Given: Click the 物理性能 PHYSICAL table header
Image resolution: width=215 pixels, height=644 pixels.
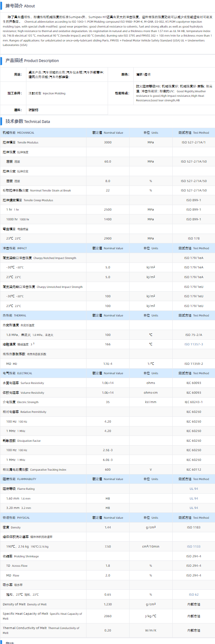Looking at the screenshot, I should tap(16, 518).
